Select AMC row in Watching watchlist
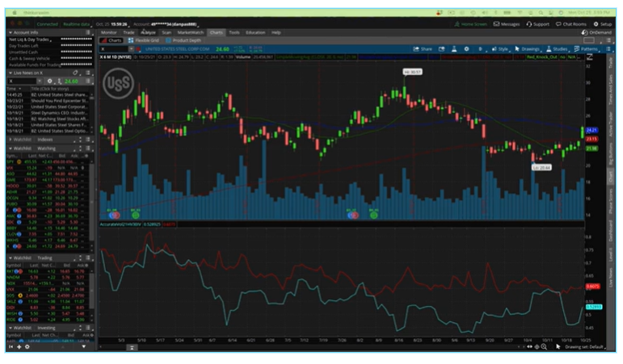This screenshot has height=364, width=623. 47,216
